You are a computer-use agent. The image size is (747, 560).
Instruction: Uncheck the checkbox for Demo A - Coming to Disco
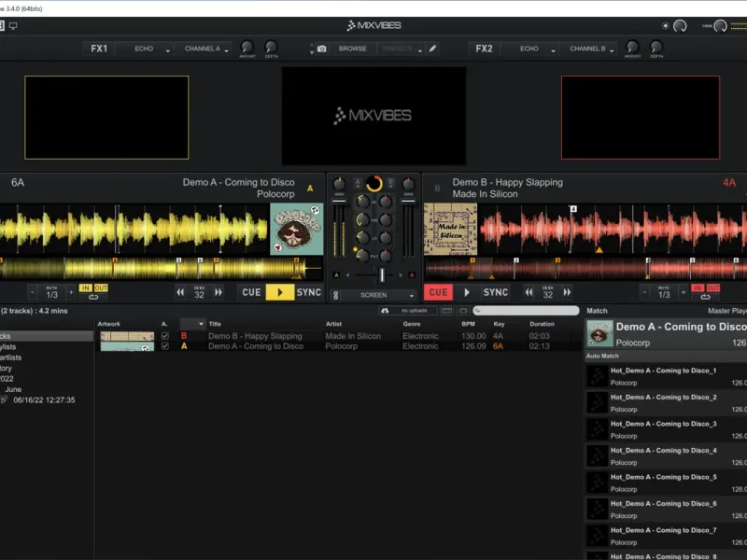[165, 346]
